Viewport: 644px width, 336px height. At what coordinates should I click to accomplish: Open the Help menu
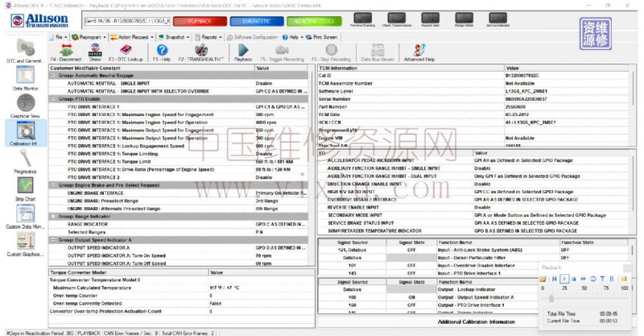pyautogui.click(x=293, y=37)
